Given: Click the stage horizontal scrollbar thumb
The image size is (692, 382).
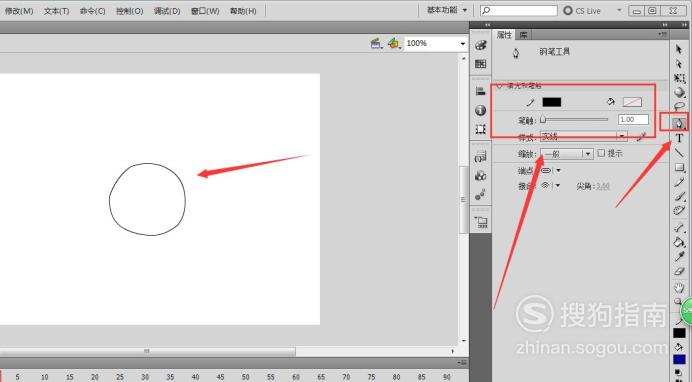Looking at the screenshot, I should (147, 351).
